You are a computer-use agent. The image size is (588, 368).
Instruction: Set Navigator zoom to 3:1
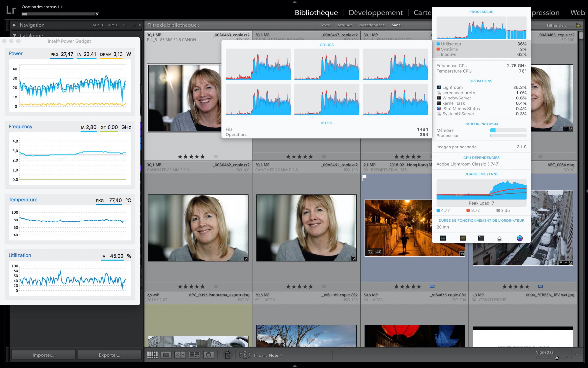(x=134, y=25)
